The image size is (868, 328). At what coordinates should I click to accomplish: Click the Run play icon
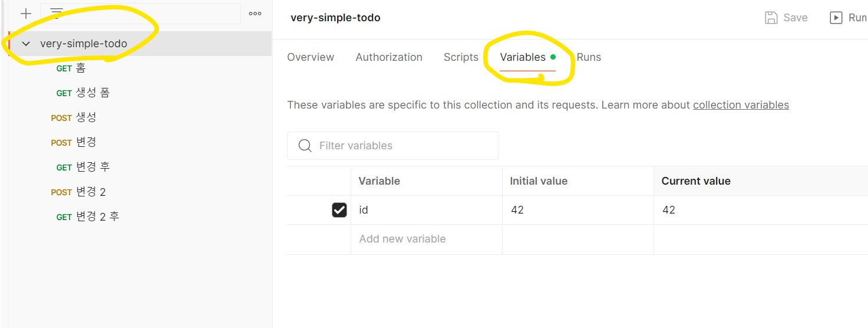coord(836,18)
